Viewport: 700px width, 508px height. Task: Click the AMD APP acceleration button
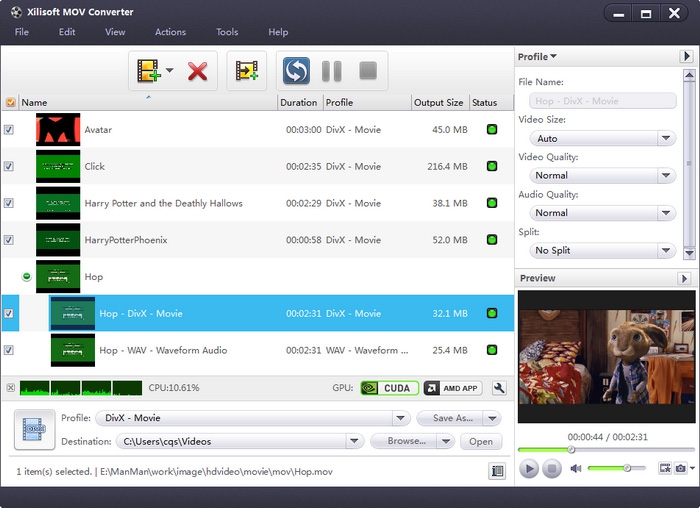pos(453,388)
